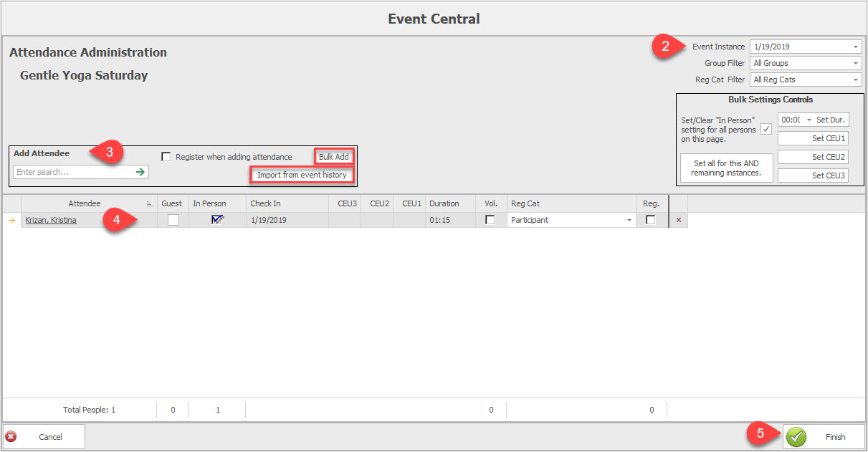The width and height of the screenshot is (868, 452).
Task: Click the Cancel button
Action: tap(44, 437)
